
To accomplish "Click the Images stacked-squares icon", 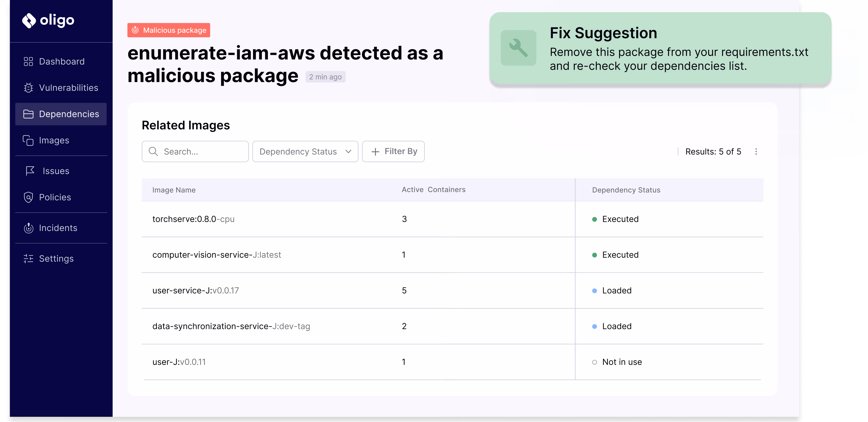I will [28, 140].
